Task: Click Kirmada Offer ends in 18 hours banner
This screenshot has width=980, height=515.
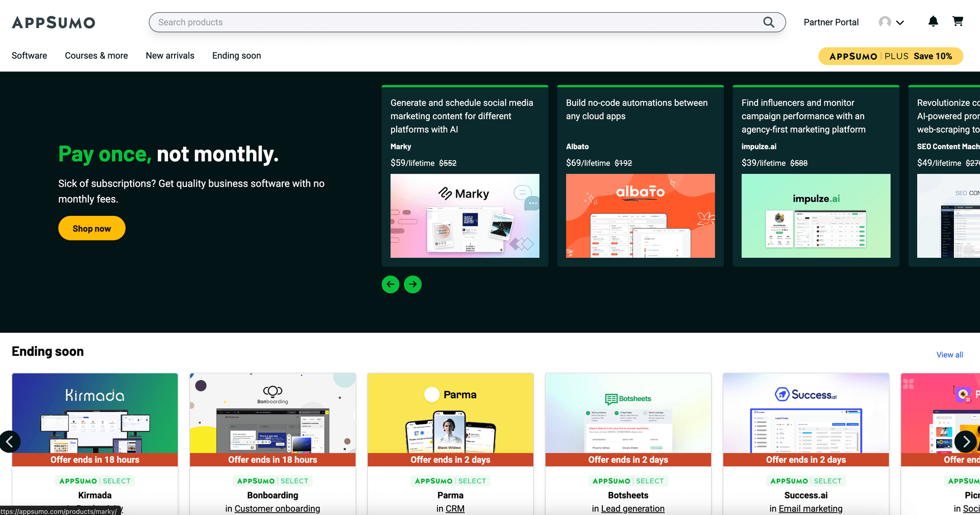Action: 95,459
